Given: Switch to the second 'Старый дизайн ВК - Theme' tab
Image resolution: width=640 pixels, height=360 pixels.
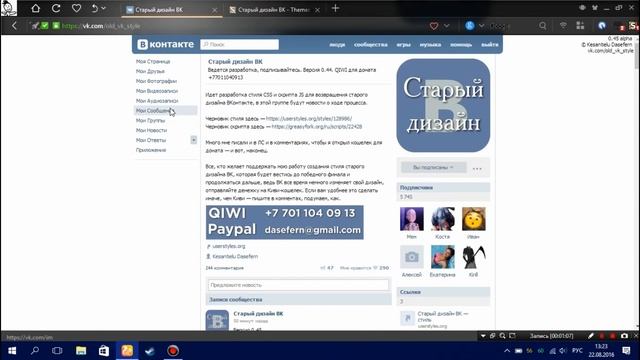Looking at the screenshot, I should coord(274,10).
